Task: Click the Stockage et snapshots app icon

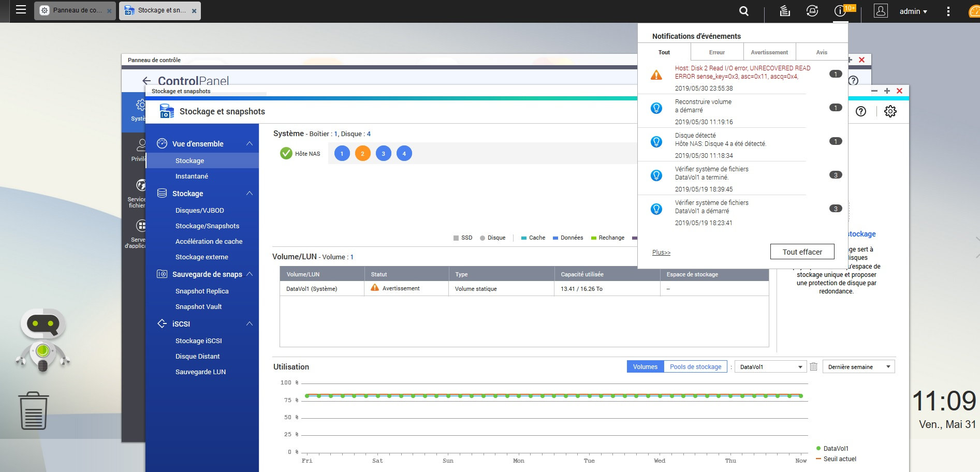Action: [167, 111]
